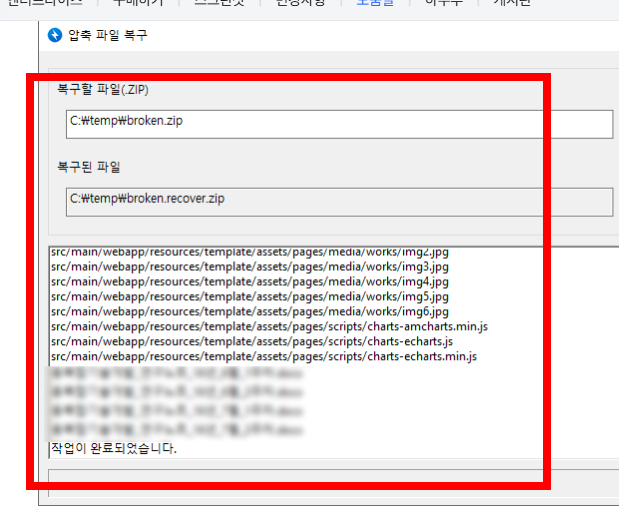Viewport: 619px width, 520px height.
Task: Select the log row ending in works/img3.jpg
Action: tap(250, 267)
